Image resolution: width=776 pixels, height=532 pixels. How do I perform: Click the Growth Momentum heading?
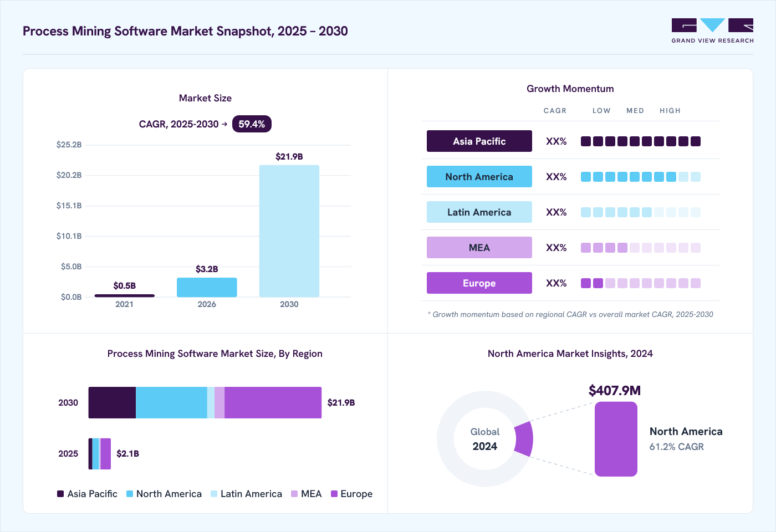[570, 89]
